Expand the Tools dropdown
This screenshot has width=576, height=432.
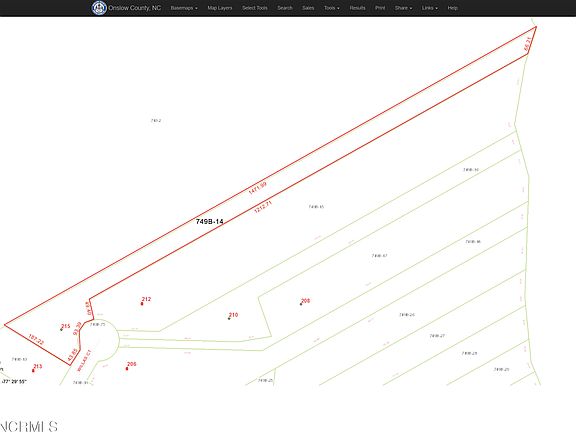tap(331, 8)
